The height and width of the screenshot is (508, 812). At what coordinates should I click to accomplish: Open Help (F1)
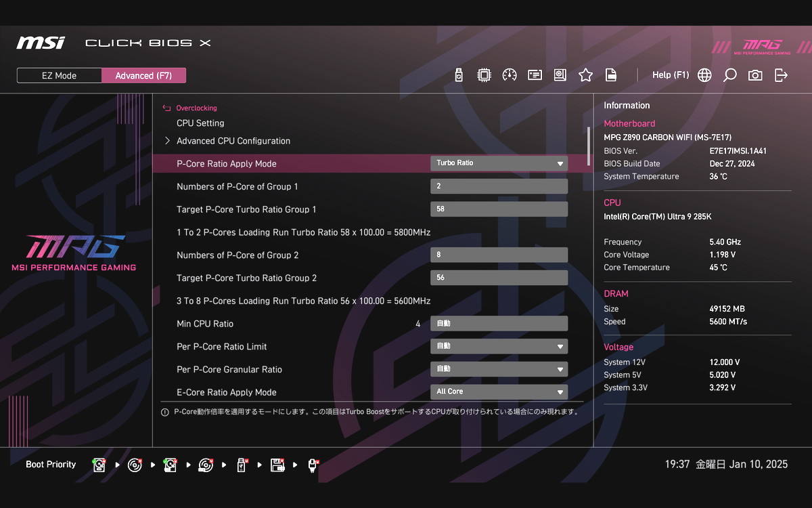pyautogui.click(x=671, y=75)
